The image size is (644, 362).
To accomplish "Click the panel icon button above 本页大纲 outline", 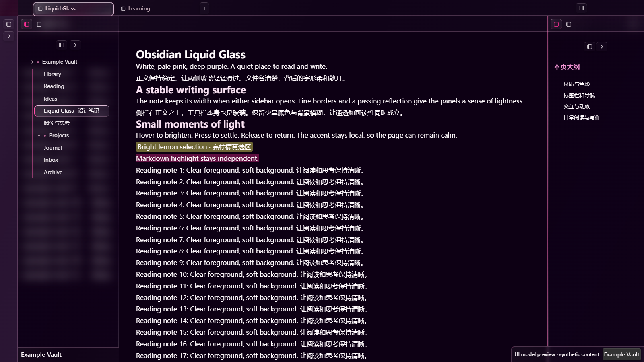I will [590, 47].
